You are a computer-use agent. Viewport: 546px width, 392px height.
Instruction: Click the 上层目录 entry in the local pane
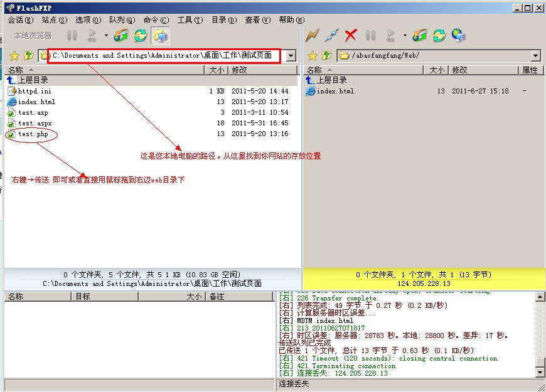(33, 80)
